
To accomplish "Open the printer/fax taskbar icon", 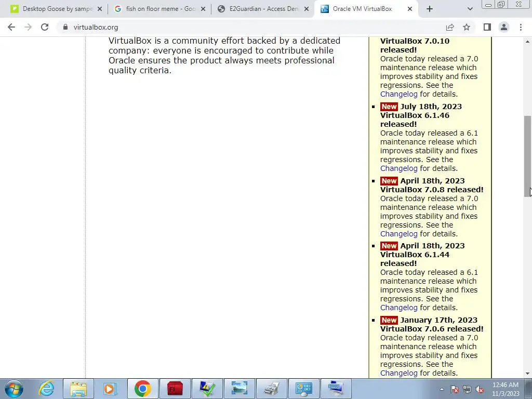I will (x=271, y=389).
